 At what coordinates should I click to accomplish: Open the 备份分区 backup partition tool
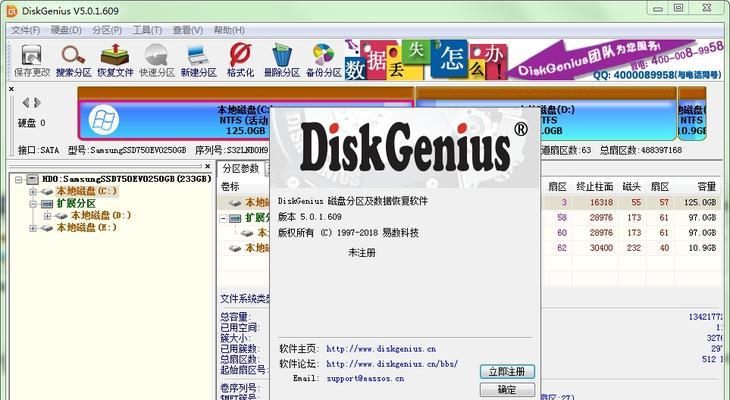click(324, 61)
